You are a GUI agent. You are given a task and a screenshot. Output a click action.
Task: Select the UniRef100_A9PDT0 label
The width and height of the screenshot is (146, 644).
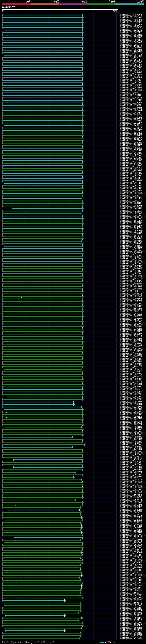click(x=131, y=93)
